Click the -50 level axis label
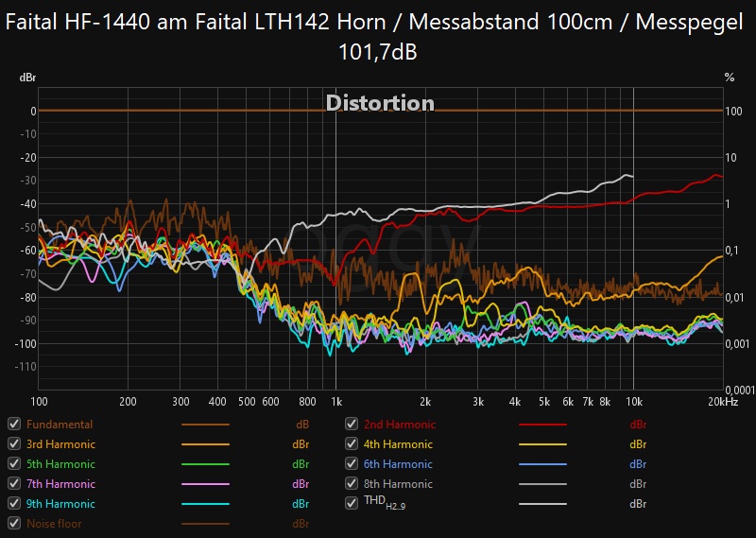 click(x=28, y=227)
